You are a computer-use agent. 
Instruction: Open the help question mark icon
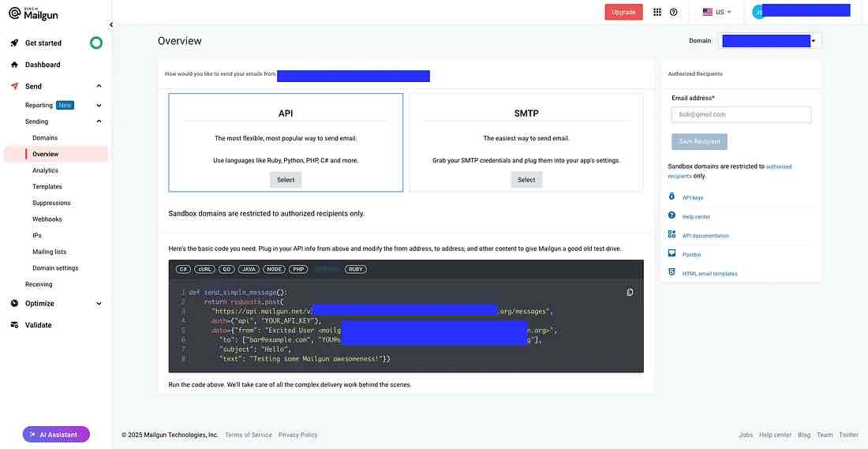(674, 12)
